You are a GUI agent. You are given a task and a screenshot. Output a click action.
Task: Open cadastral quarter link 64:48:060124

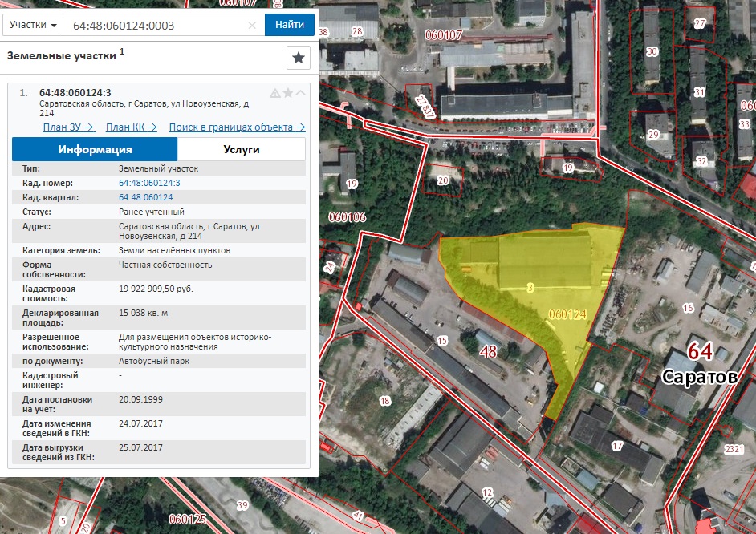point(145,197)
